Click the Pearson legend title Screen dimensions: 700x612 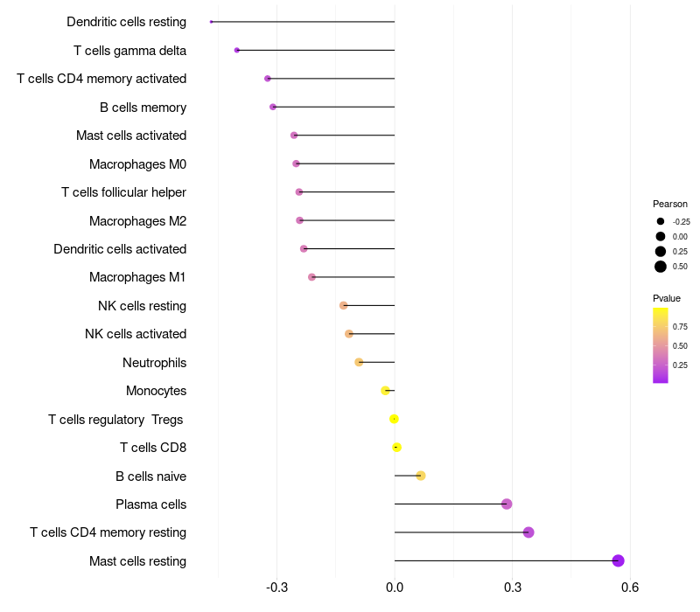670,204
